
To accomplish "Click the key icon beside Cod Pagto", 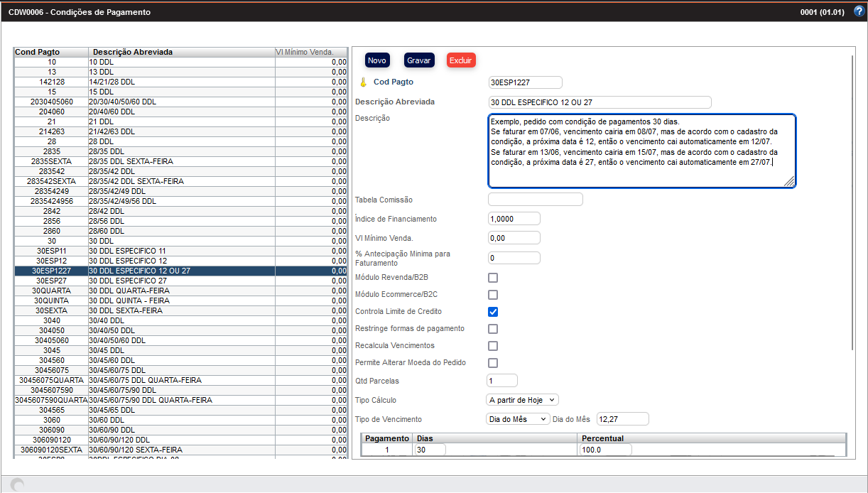I will (362, 82).
